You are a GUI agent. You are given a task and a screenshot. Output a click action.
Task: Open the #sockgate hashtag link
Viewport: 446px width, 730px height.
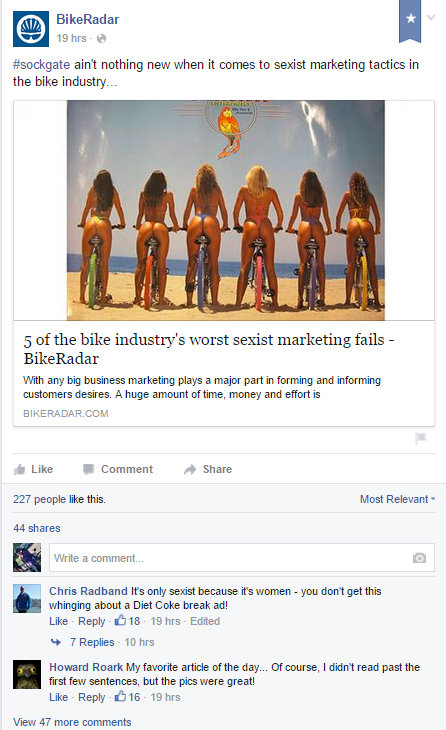(41, 64)
